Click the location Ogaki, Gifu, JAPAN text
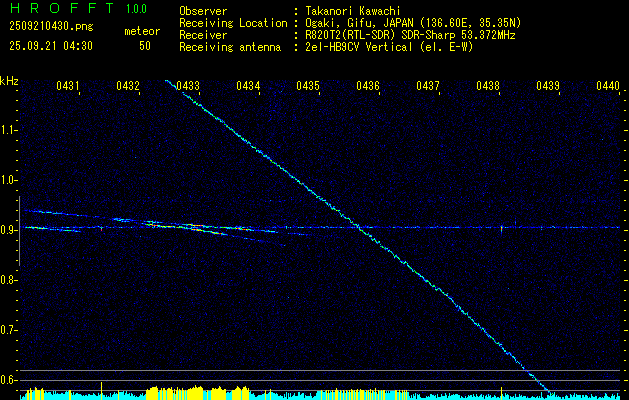 pos(413,23)
